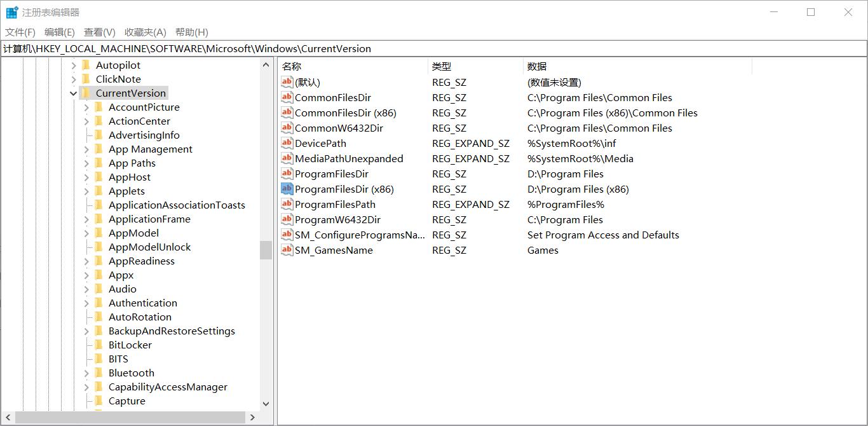Collapse the CurrentVersion tree node
Viewport: 868px width, 426px height.
click(73, 93)
